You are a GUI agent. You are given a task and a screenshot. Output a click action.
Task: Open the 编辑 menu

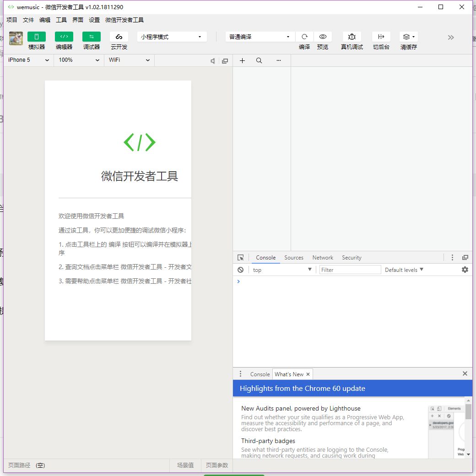[x=45, y=20]
